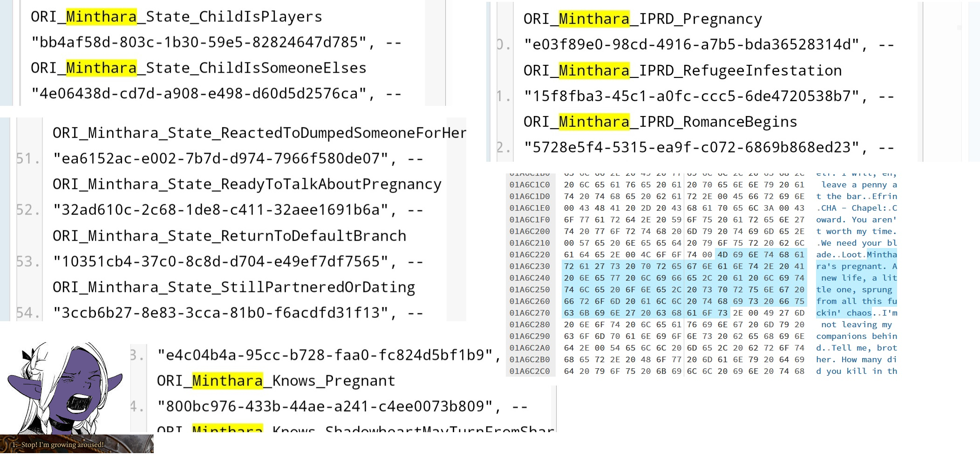Click the Minthara manga portrait image
This screenshot has height=455, width=980.
pyautogui.click(x=64, y=388)
